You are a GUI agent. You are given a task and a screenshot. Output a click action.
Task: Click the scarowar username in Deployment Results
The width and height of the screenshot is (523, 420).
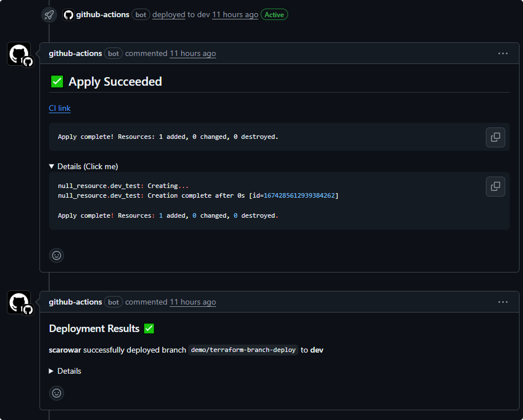[65, 350]
